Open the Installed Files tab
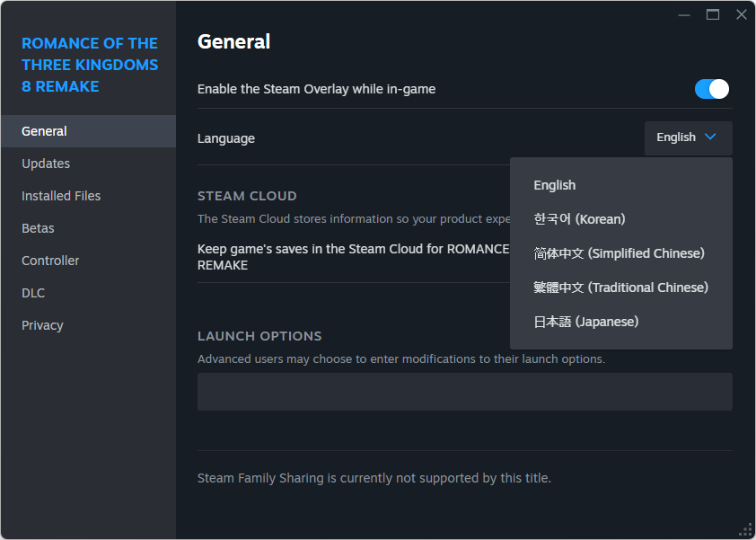 [x=61, y=196]
